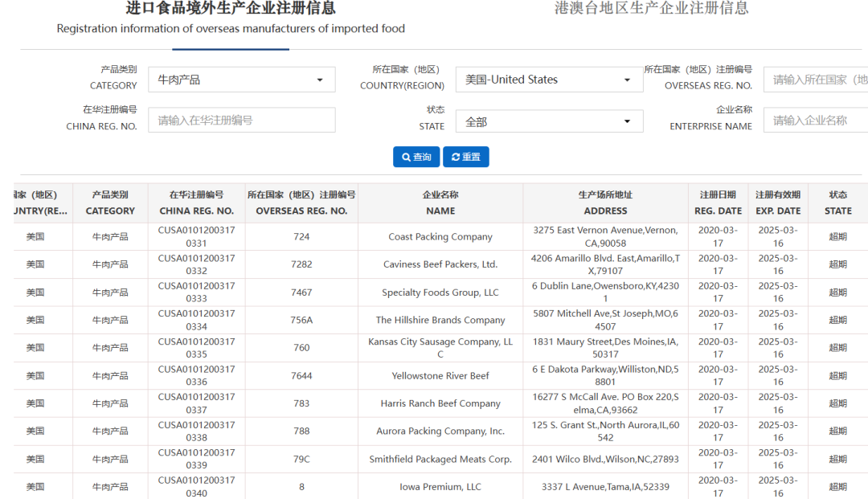868x499 pixels.
Task: Select Smithfield Packaged Meats Corp. cell
Action: pyautogui.click(x=440, y=459)
